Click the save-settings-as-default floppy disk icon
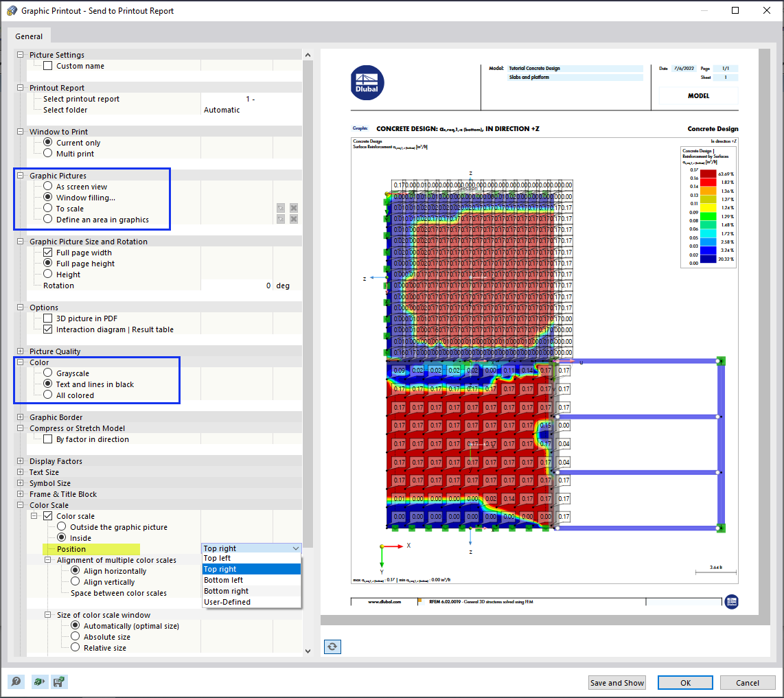This screenshot has width=784, height=698. [x=59, y=682]
